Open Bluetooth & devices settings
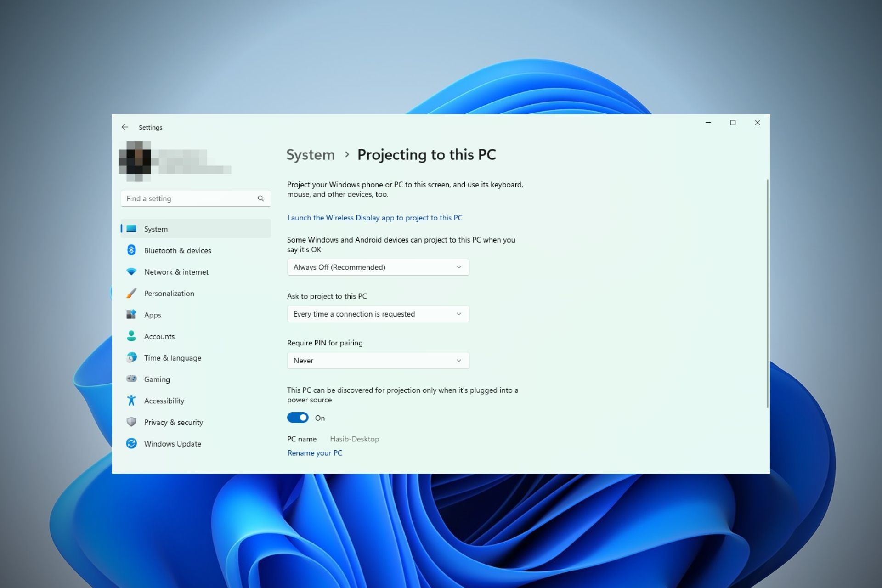This screenshot has height=588, width=882. tap(177, 250)
